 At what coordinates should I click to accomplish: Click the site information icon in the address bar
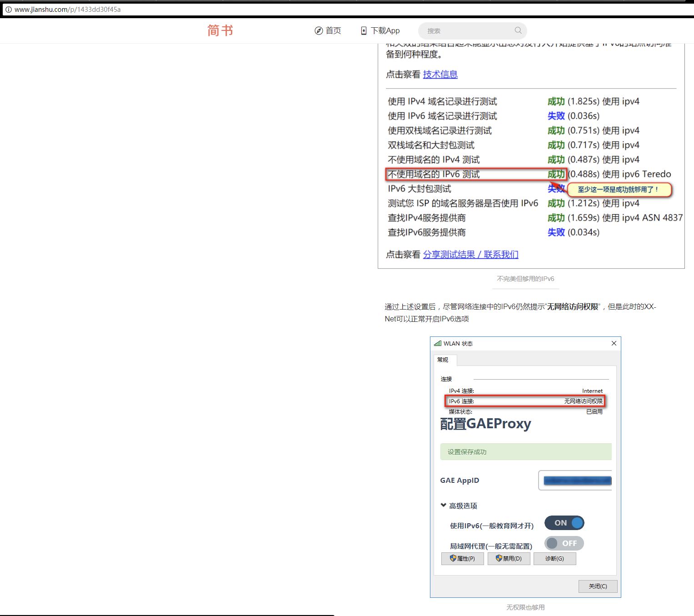[8, 9]
